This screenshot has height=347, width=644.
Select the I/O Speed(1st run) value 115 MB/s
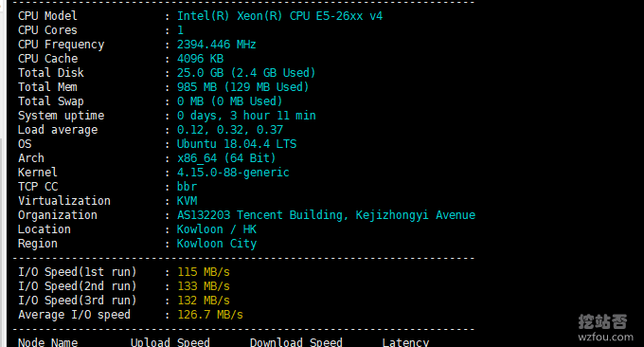pyautogui.click(x=204, y=272)
